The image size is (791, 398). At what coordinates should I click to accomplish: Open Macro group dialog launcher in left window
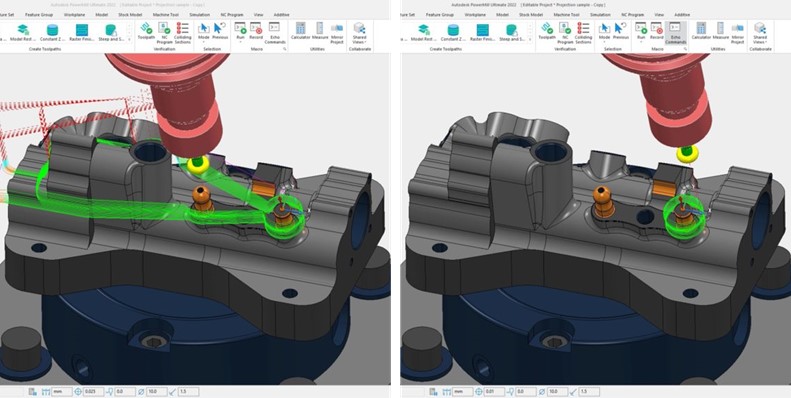click(x=285, y=49)
